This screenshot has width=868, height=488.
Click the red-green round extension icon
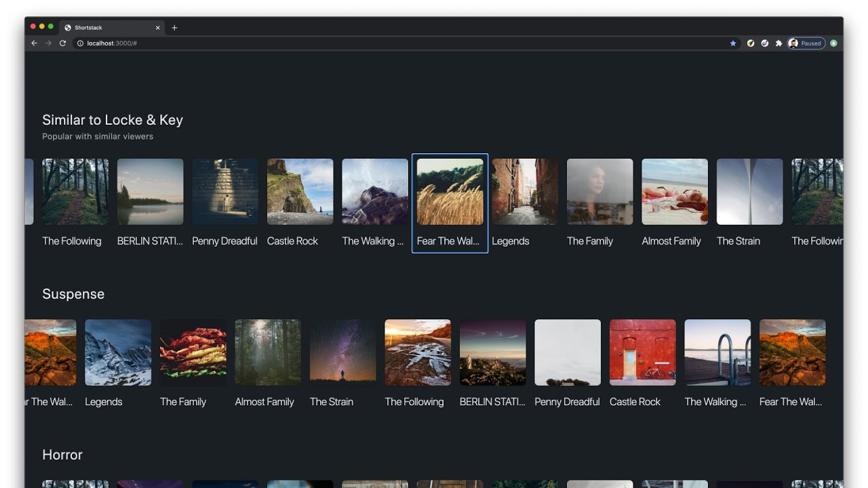pyautogui.click(x=751, y=43)
